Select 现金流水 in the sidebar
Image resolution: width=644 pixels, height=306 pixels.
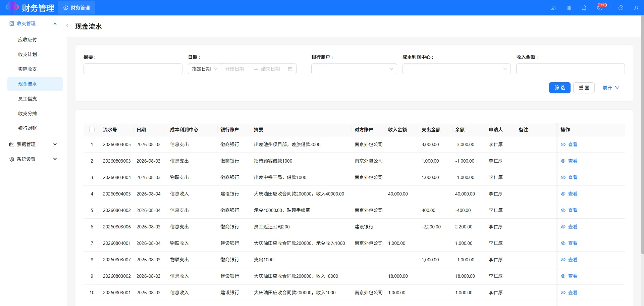tap(35, 84)
